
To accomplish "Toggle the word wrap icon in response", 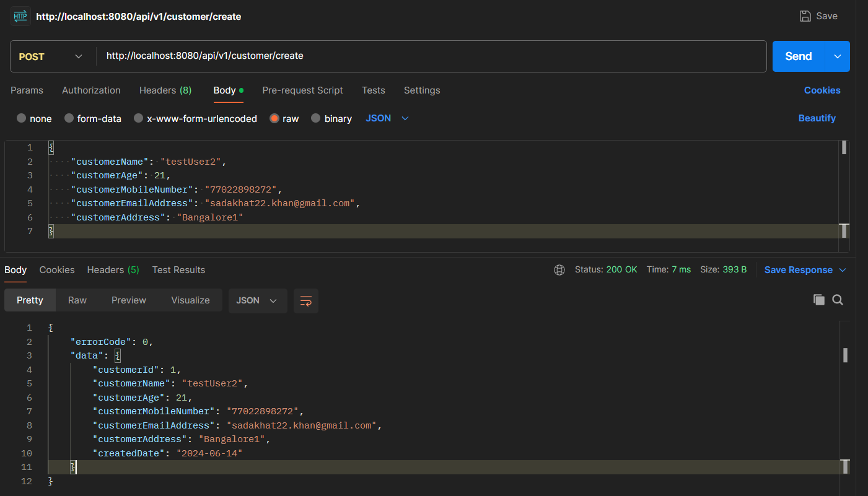I will tap(305, 301).
